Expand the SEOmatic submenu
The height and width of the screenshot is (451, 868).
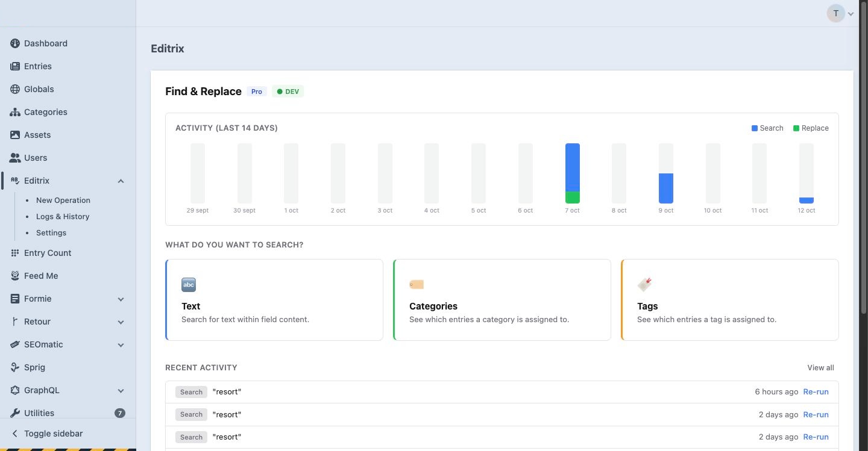coord(121,345)
